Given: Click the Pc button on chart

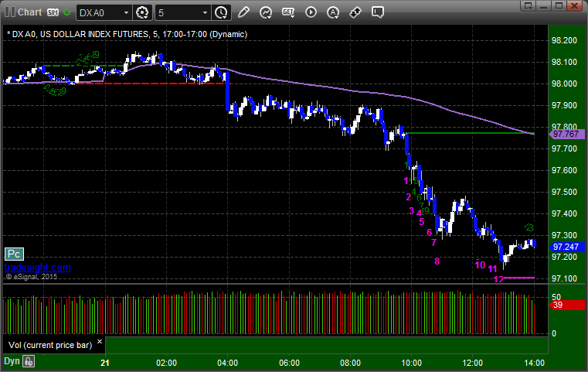Looking at the screenshot, I should [14, 254].
